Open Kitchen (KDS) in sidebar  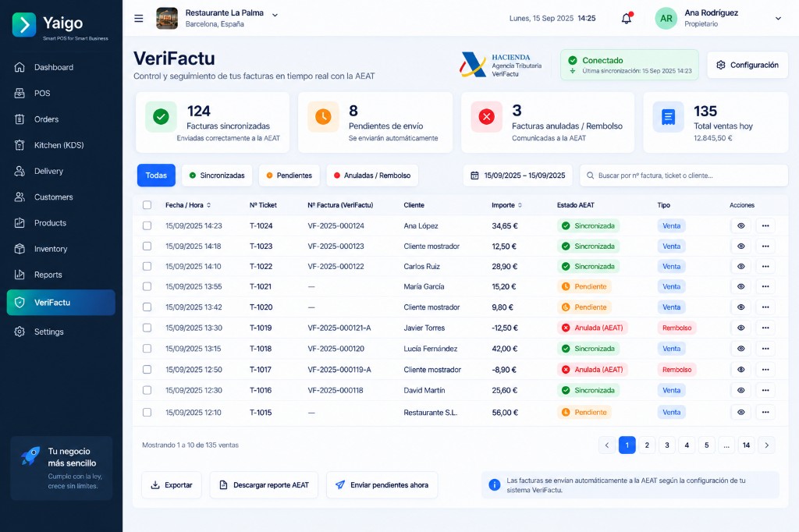pos(61,145)
